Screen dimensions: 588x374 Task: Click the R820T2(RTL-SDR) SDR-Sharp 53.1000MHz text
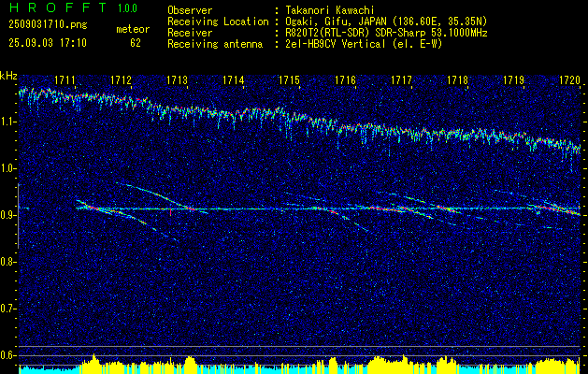(x=385, y=33)
